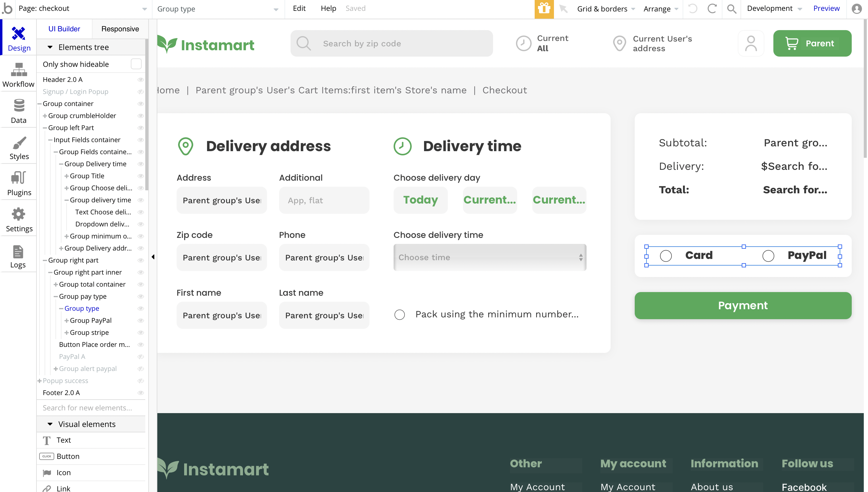Switch to the Responsive tab
The height and width of the screenshot is (492, 868).
click(x=120, y=29)
